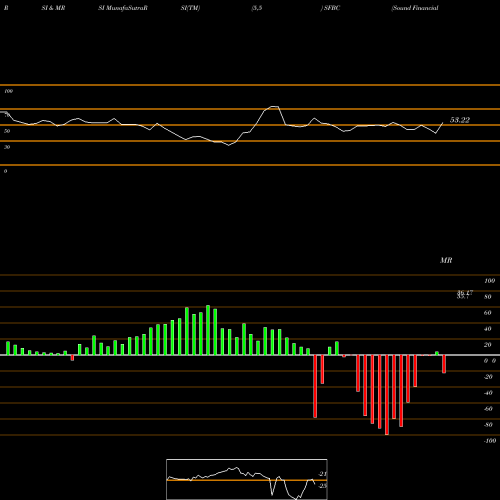Image resolution: width=500 pixels, height=500 pixels.
Task: Click the 'SI & MR' header label
Action: coord(53,8)
